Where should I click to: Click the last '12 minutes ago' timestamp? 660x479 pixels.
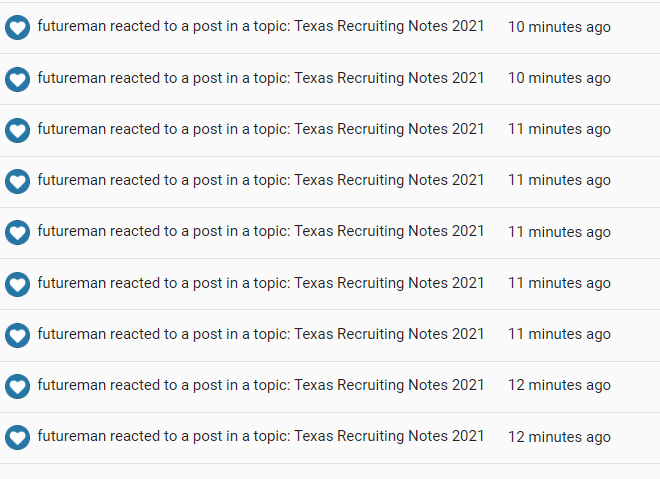pos(559,437)
